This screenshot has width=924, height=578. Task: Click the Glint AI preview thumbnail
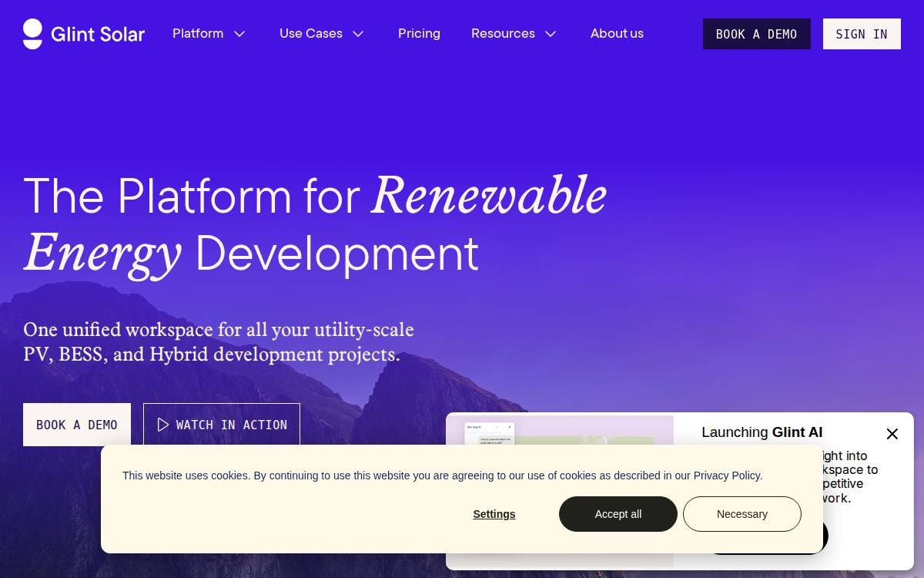click(560, 430)
